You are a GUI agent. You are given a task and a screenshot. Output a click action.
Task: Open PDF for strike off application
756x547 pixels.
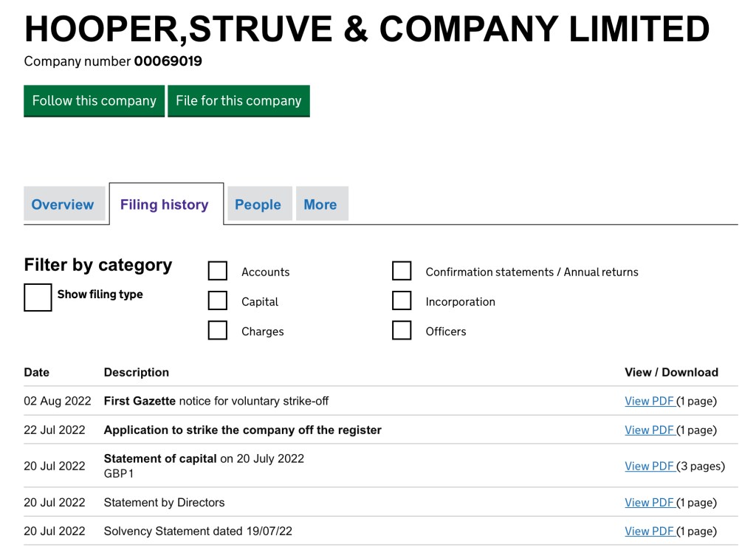pyautogui.click(x=649, y=430)
